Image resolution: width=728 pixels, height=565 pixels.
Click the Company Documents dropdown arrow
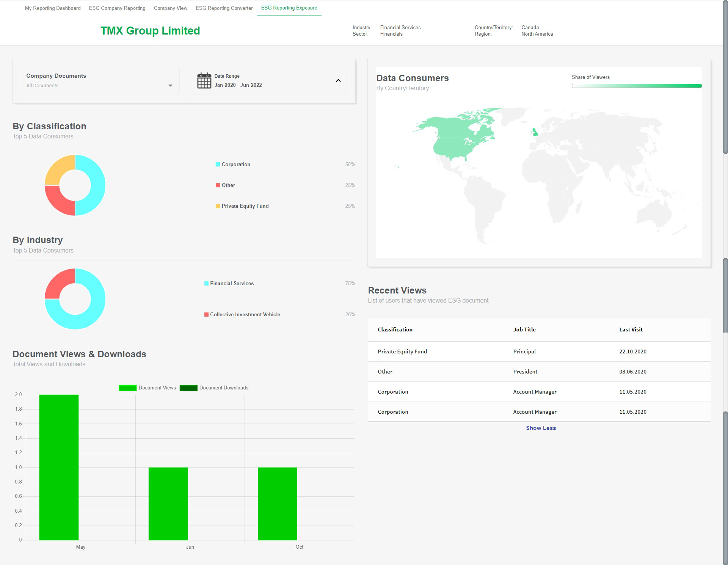pos(170,86)
